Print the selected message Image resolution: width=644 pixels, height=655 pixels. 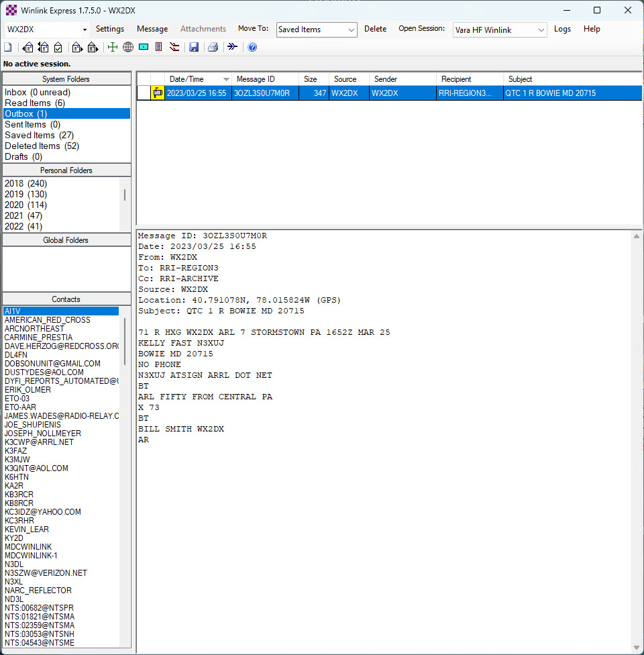(x=211, y=47)
